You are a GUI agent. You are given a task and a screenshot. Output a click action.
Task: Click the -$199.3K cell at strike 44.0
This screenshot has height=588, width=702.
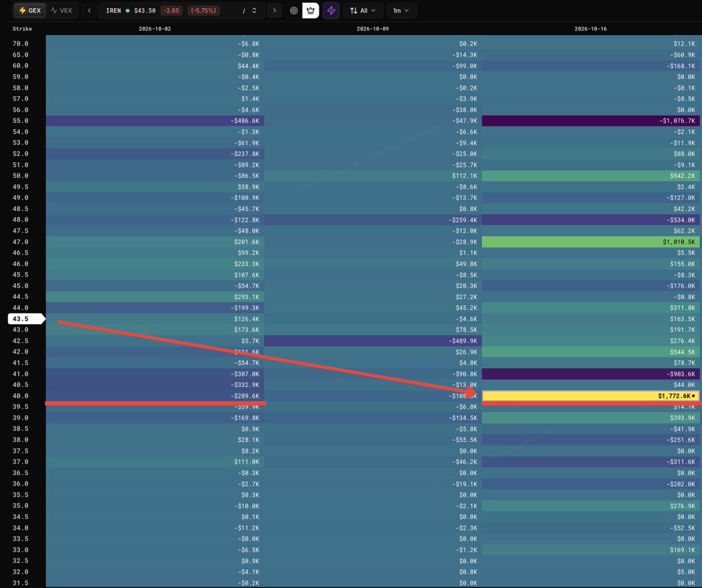[155, 308]
